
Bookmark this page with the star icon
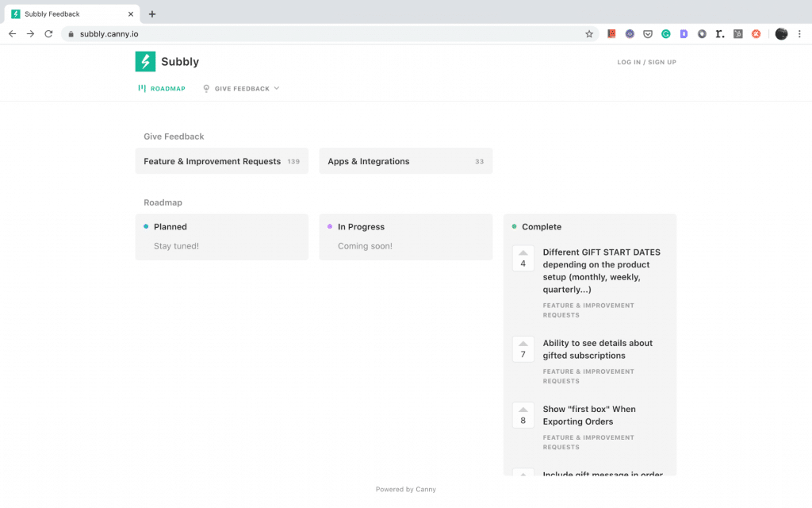tap(589, 34)
